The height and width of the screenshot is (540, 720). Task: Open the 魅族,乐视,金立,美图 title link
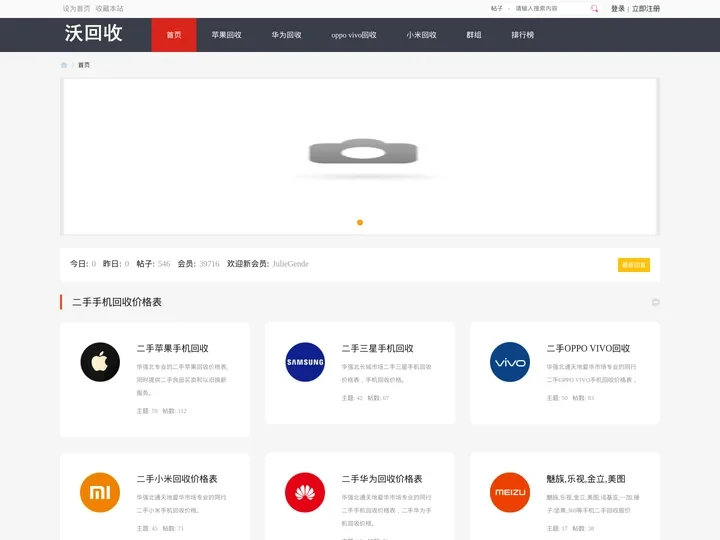[x=586, y=479]
